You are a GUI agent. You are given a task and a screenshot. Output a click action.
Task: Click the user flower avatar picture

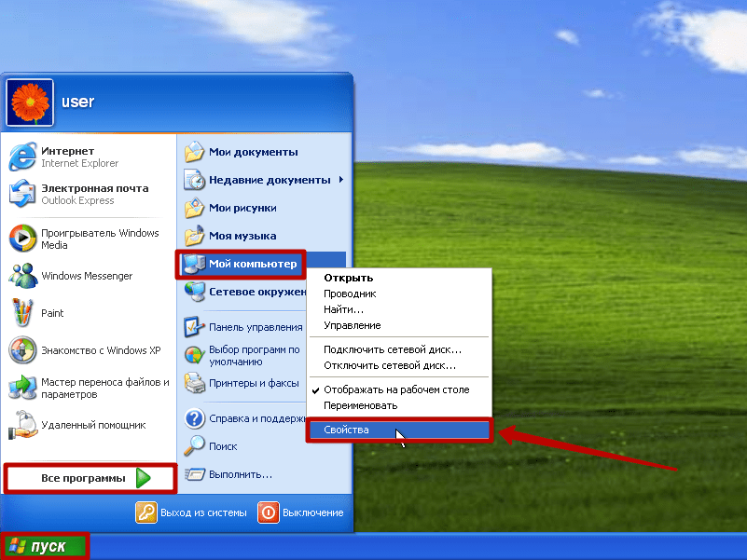30,102
